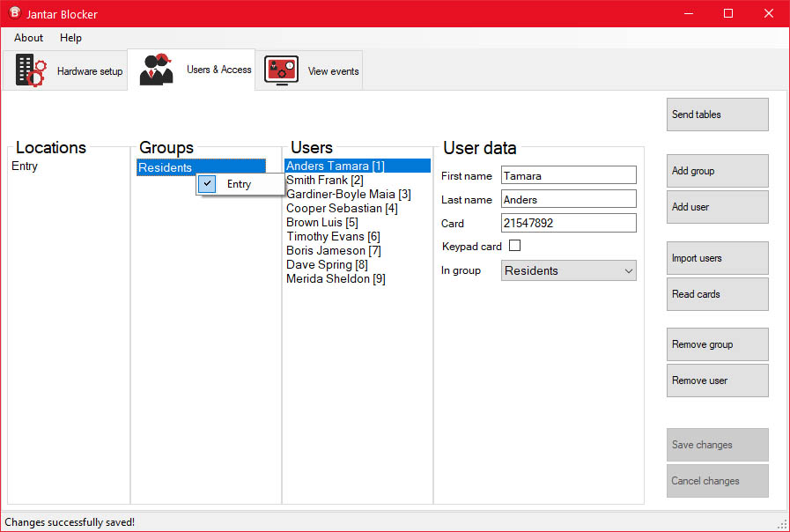Click the First name input field
Screen dimensions: 790x532
point(568,175)
